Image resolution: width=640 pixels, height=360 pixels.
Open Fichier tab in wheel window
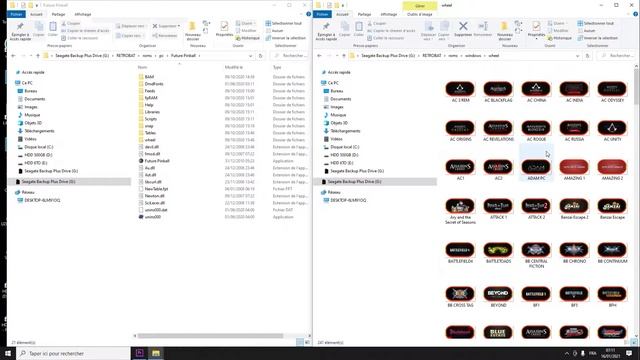pyautogui.click(x=322, y=14)
